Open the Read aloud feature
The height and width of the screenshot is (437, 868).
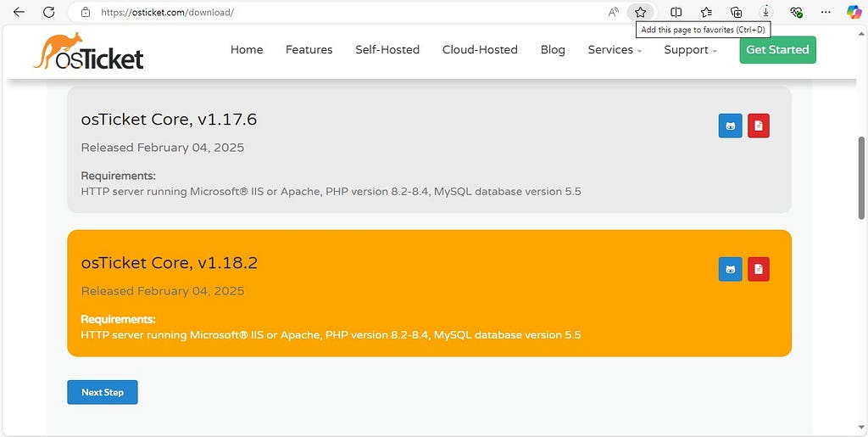[x=614, y=12]
